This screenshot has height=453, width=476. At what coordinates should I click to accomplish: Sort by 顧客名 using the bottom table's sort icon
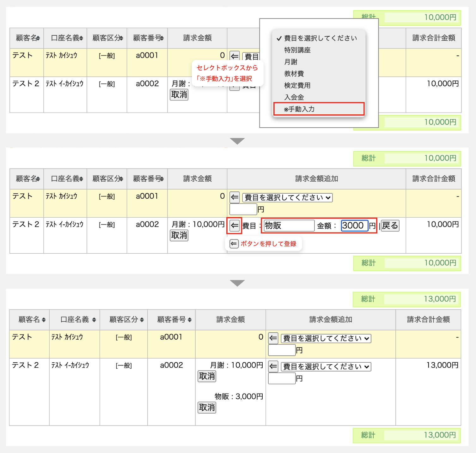(44, 320)
